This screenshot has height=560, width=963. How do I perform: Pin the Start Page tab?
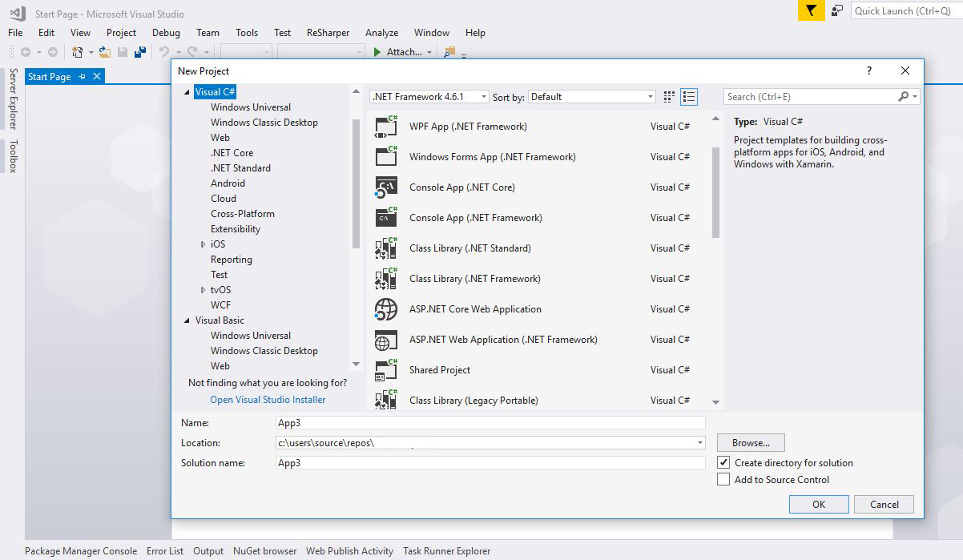(83, 77)
